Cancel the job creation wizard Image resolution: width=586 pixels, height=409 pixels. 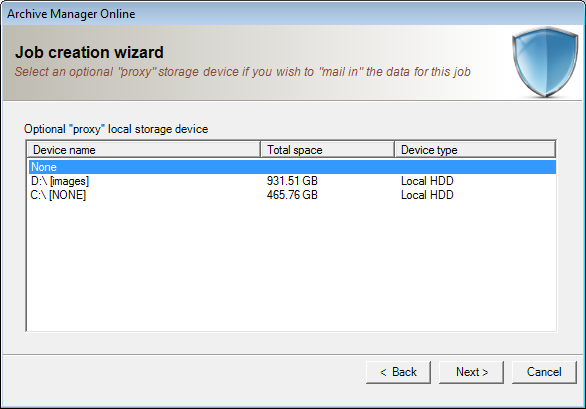(x=544, y=372)
